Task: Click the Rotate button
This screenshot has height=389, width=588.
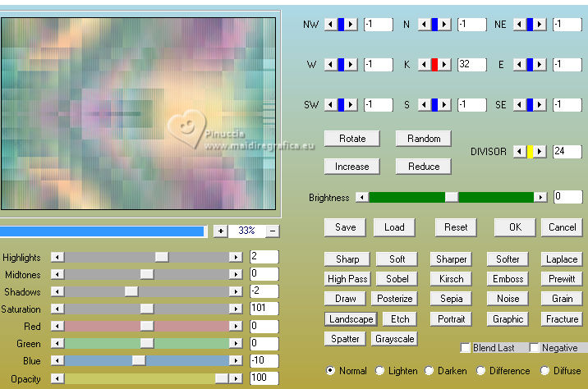Action: point(352,139)
